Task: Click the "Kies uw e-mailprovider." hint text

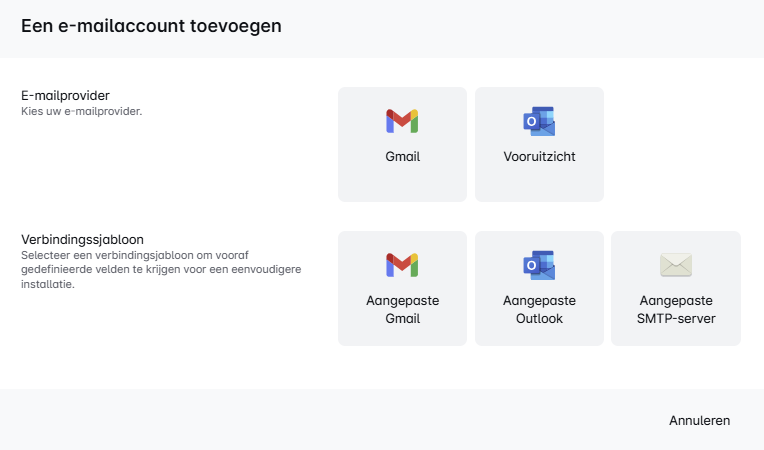Action: (x=82, y=111)
